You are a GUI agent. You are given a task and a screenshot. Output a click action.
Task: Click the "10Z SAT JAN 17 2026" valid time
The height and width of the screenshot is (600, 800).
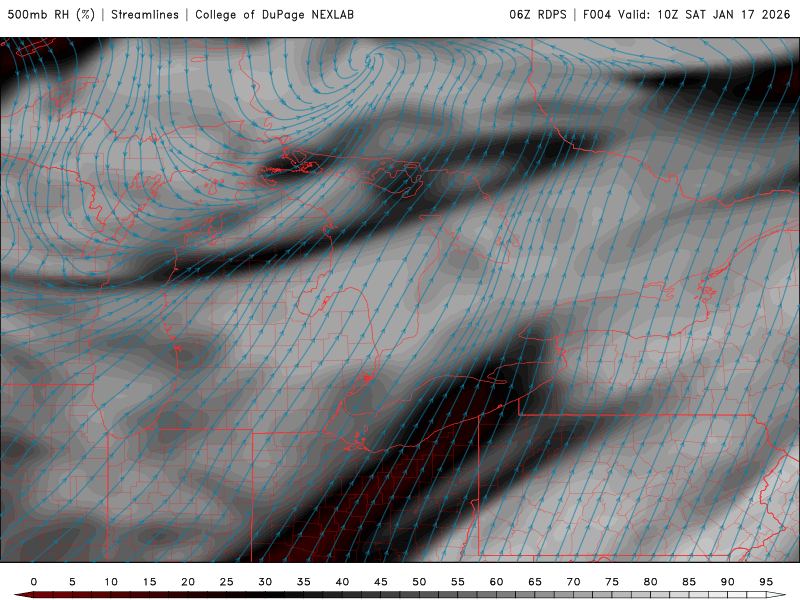(723, 14)
